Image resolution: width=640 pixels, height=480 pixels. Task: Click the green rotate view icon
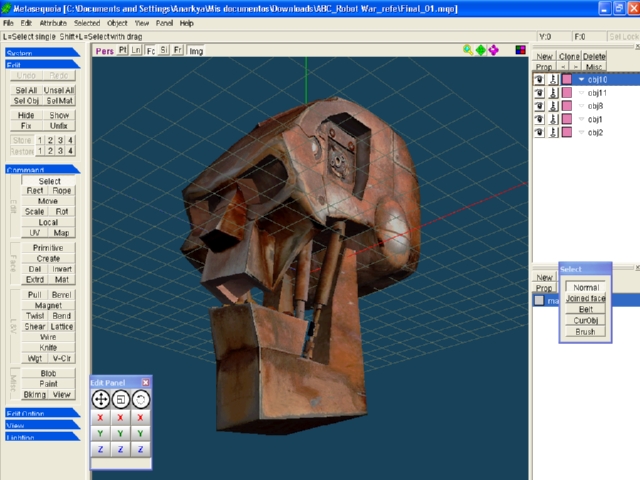click(x=481, y=50)
